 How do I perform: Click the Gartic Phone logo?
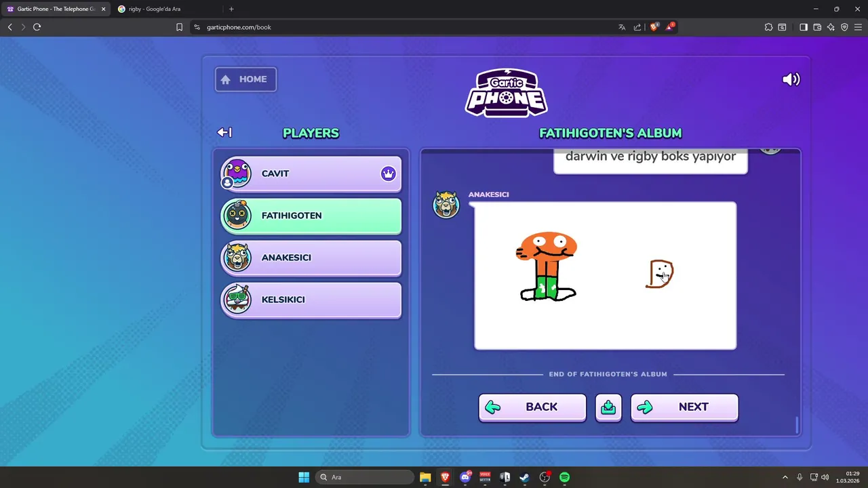point(506,92)
